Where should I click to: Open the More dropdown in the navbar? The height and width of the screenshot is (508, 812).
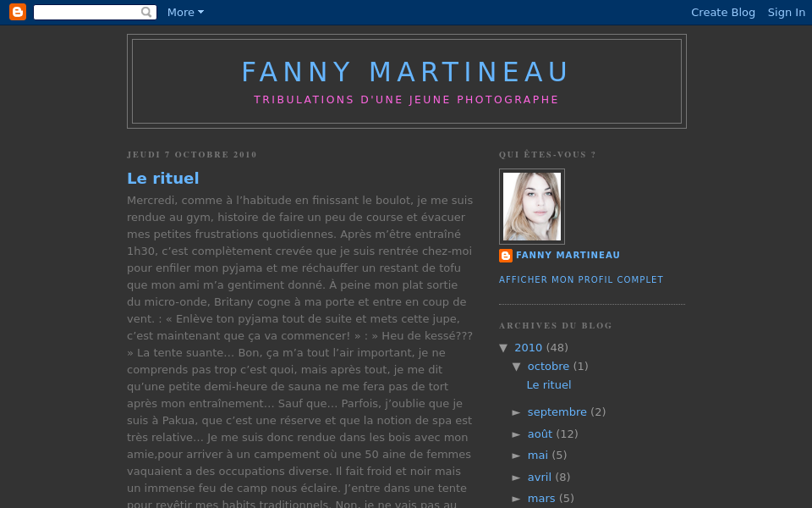[x=184, y=12]
